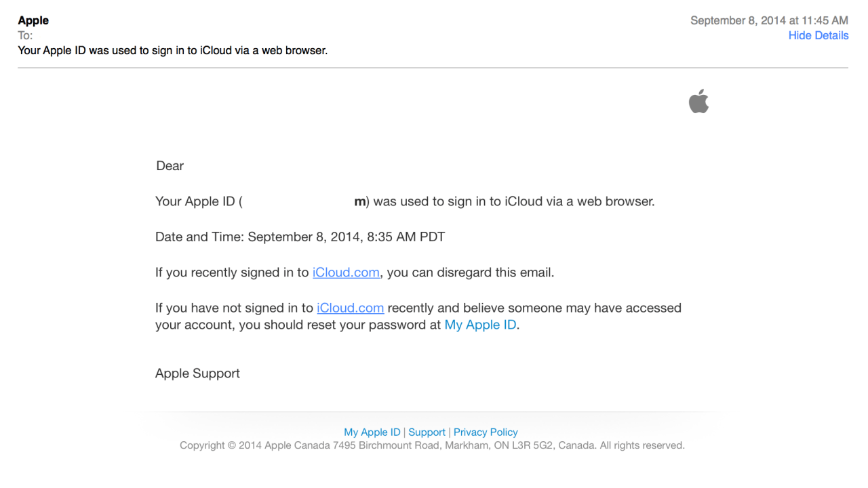Viewport: 868px width, 488px height.
Task: Click the Apple Support signature
Action: pyautogui.click(x=197, y=373)
